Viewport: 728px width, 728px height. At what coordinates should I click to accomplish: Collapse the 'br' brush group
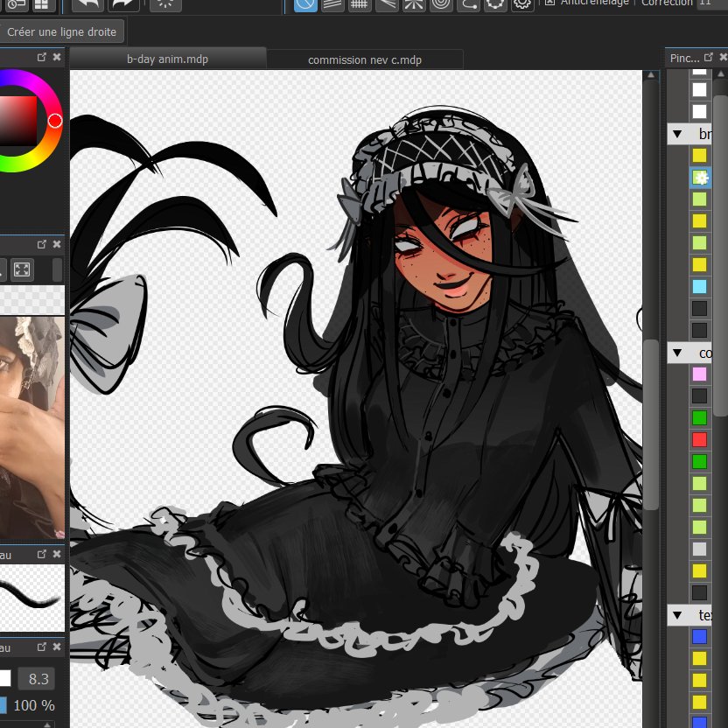[677, 134]
